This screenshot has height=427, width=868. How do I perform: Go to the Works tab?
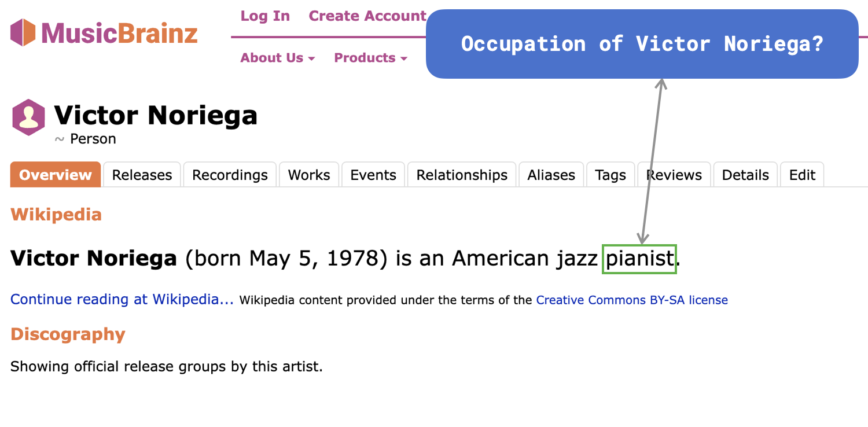click(x=309, y=175)
